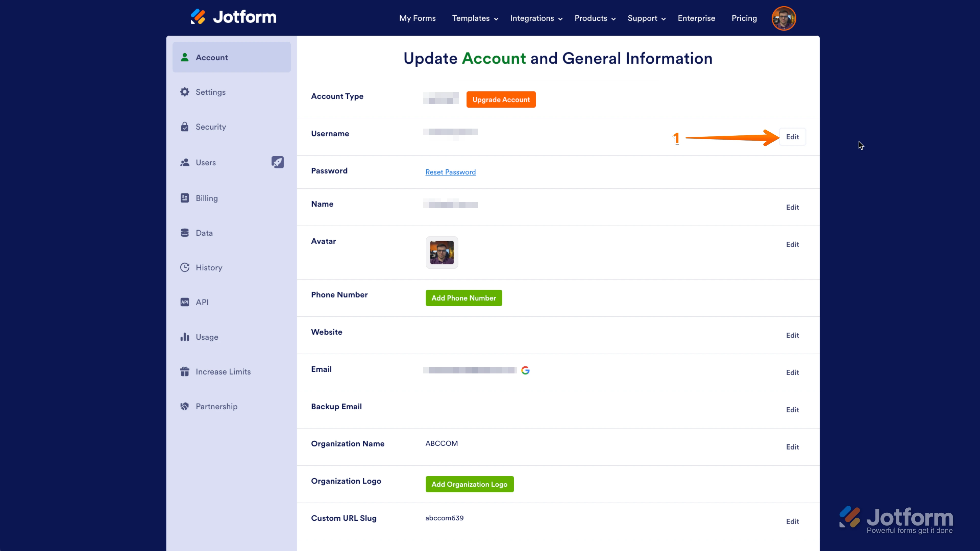
Task: Click the History clock icon
Action: [x=185, y=267]
